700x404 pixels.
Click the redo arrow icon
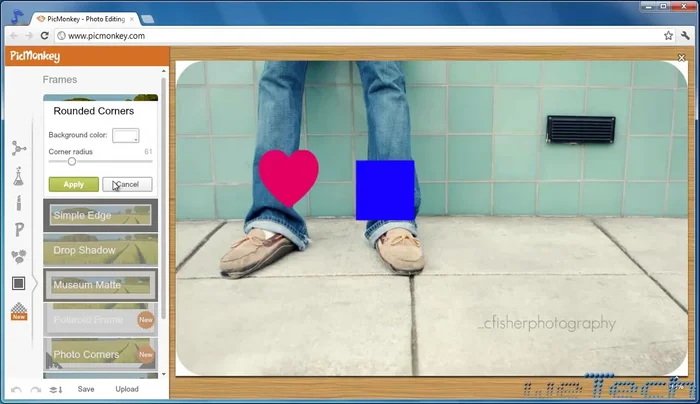click(x=35, y=389)
